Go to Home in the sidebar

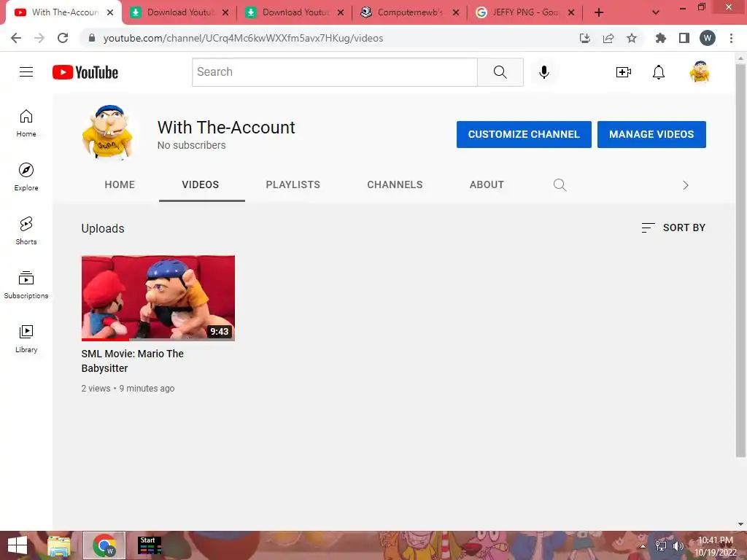point(26,123)
